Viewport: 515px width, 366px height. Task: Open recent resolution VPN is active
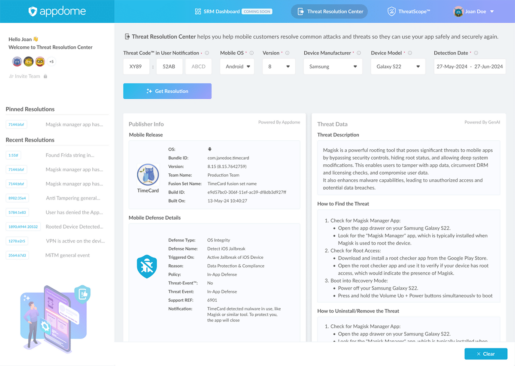(57, 241)
